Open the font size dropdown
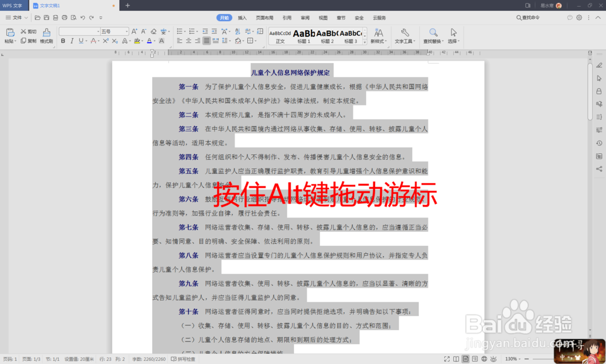This screenshot has height=364, width=606. tap(127, 31)
